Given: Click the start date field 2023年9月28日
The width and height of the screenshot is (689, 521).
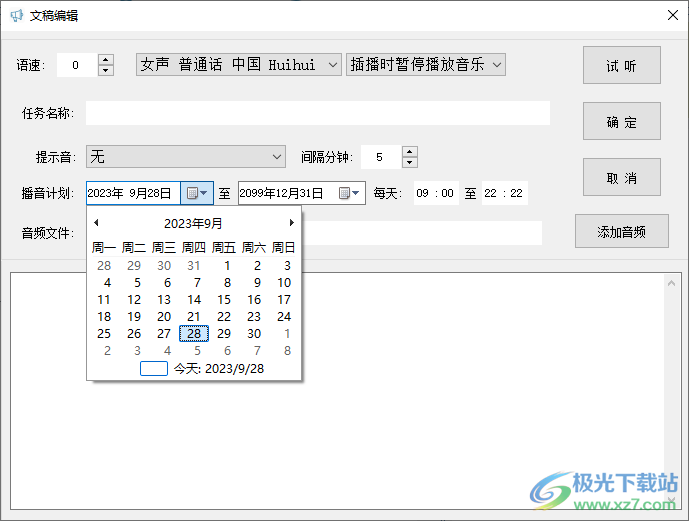Looking at the screenshot, I should pyautogui.click(x=133, y=193).
